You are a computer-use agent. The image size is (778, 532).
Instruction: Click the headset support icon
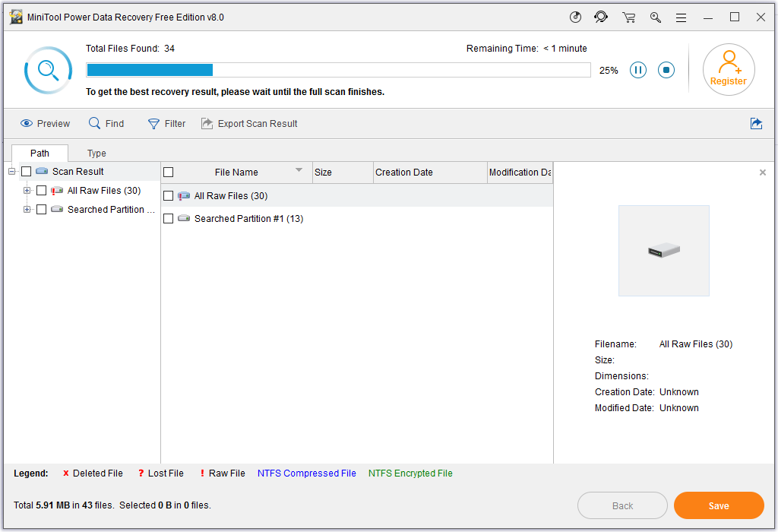point(601,17)
